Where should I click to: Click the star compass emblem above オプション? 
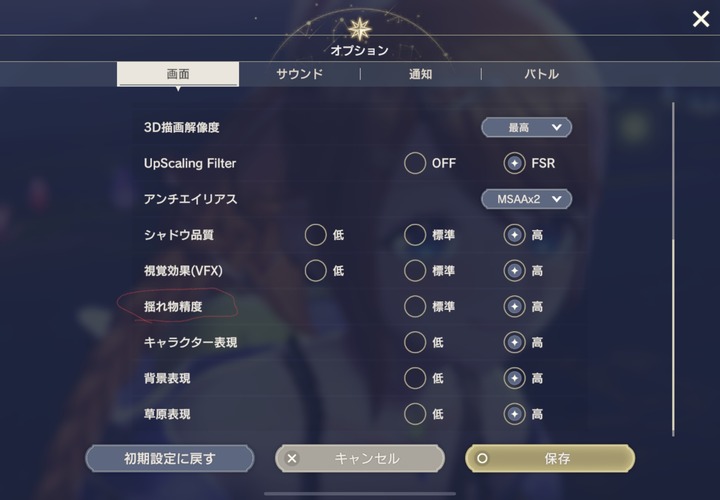click(x=359, y=29)
